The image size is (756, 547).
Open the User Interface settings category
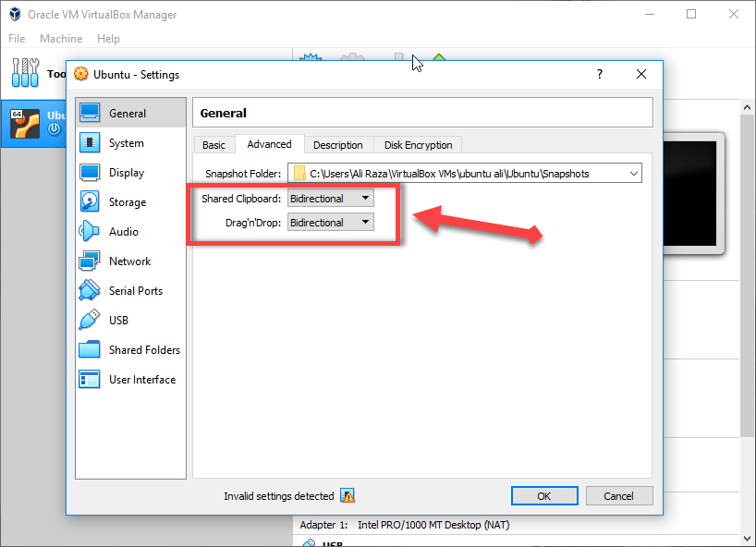(141, 380)
